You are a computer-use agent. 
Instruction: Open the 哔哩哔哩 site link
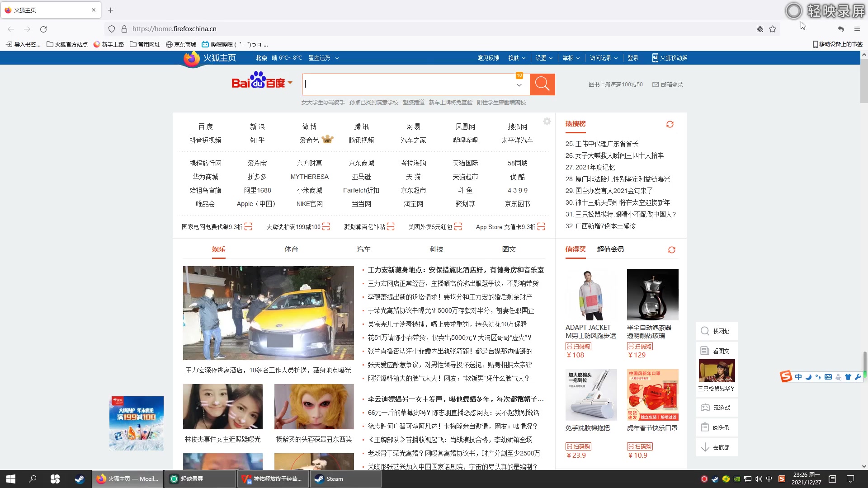click(465, 140)
